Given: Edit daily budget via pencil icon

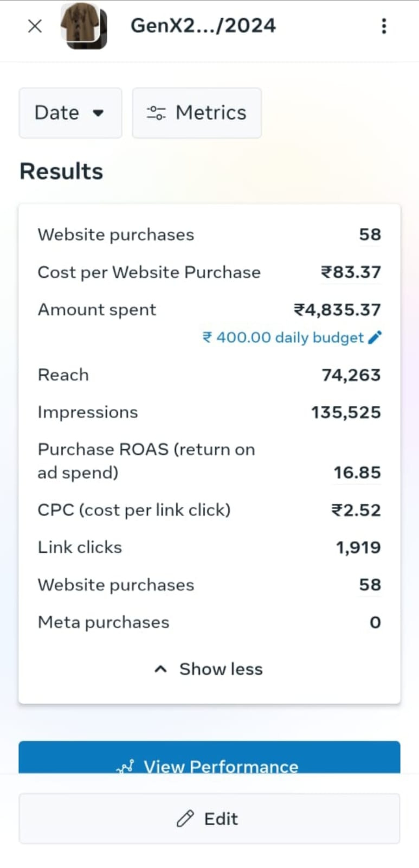Looking at the screenshot, I should (x=375, y=337).
